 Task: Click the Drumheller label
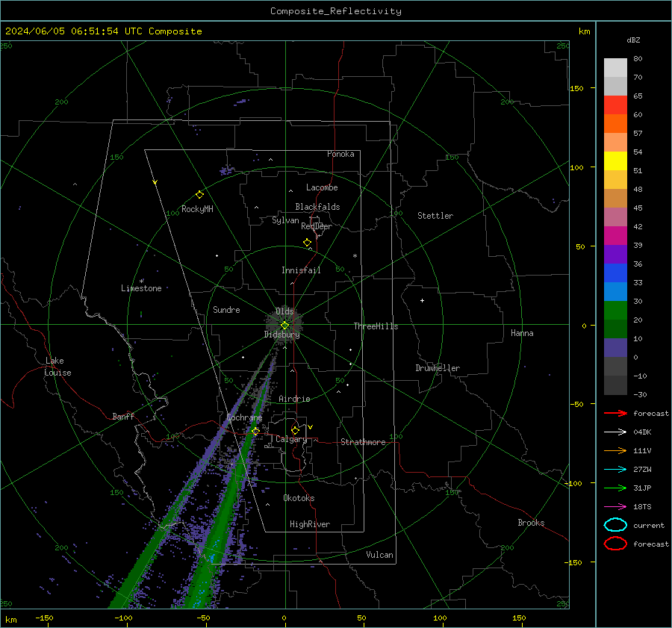(438, 368)
